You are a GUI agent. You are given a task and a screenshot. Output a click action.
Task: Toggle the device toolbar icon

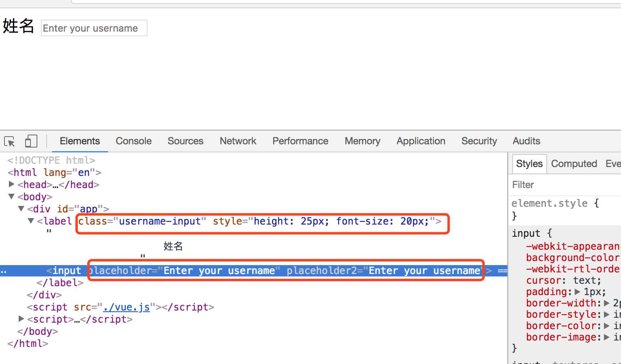[31, 141]
